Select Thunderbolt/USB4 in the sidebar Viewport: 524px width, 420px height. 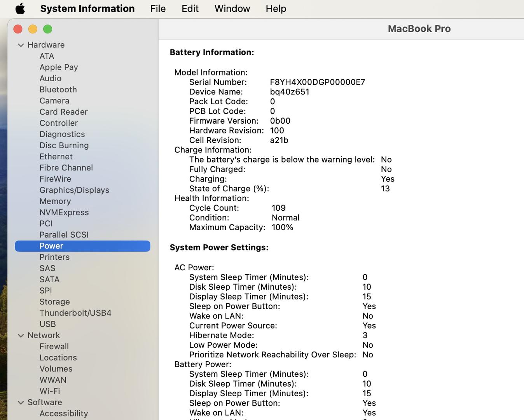click(x=75, y=313)
